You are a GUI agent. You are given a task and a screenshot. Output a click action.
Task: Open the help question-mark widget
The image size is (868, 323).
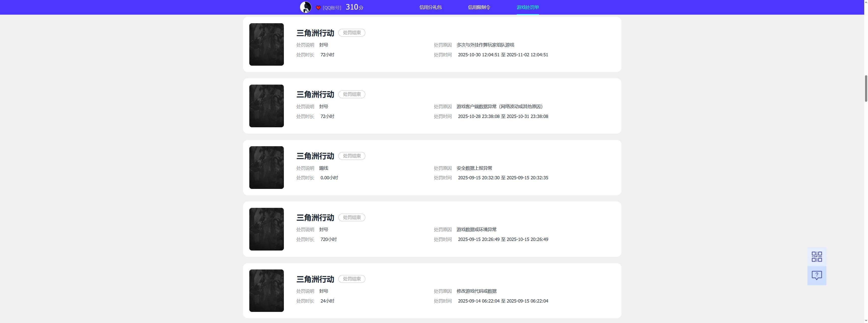[x=817, y=276]
